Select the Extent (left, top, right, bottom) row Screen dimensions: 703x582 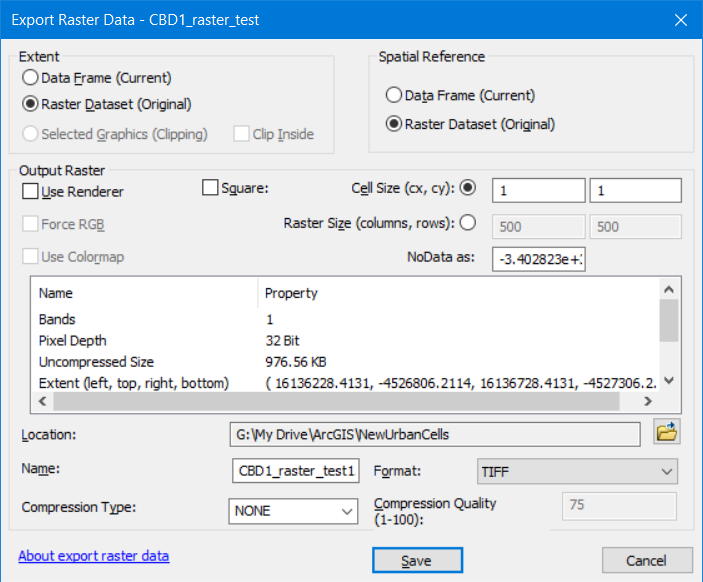(x=345, y=383)
